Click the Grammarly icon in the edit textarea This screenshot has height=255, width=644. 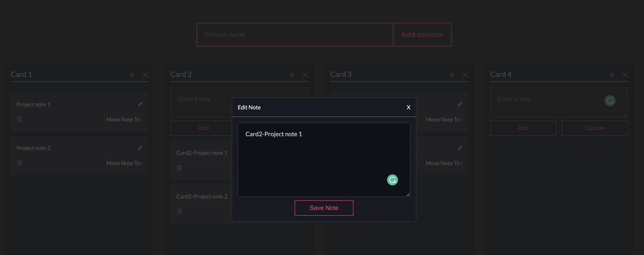pos(392,179)
